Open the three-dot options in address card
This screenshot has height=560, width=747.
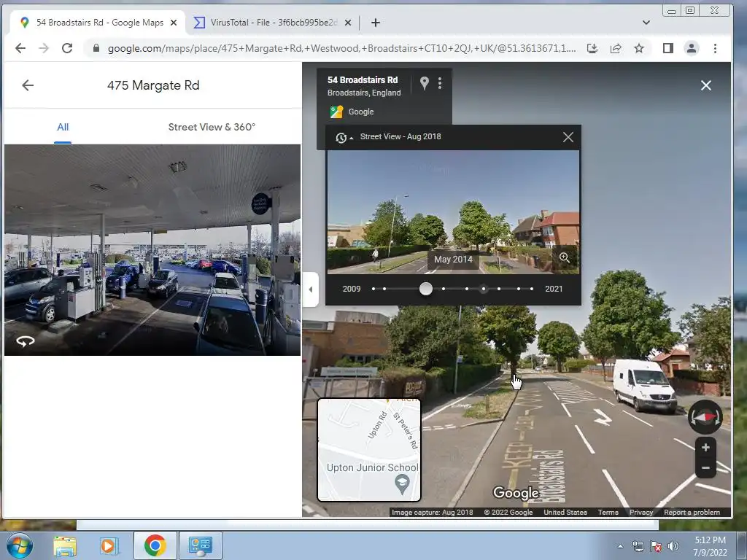(440, 83)
